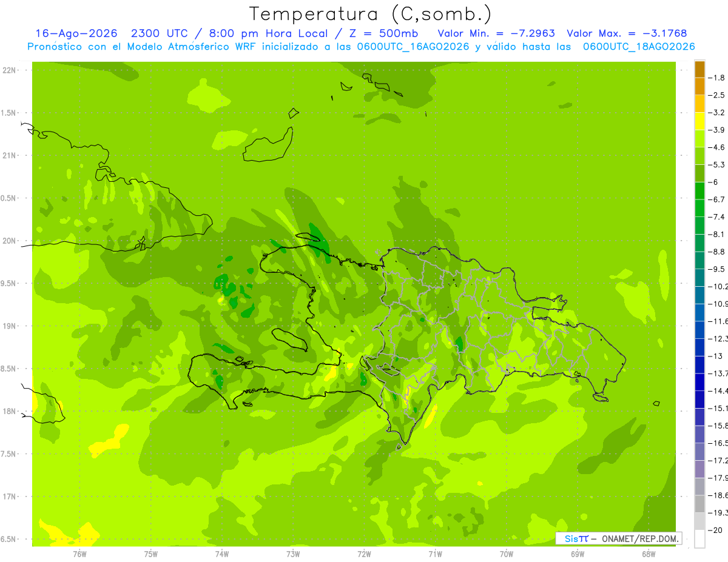Click the '-6' legend value

point(713,182)
